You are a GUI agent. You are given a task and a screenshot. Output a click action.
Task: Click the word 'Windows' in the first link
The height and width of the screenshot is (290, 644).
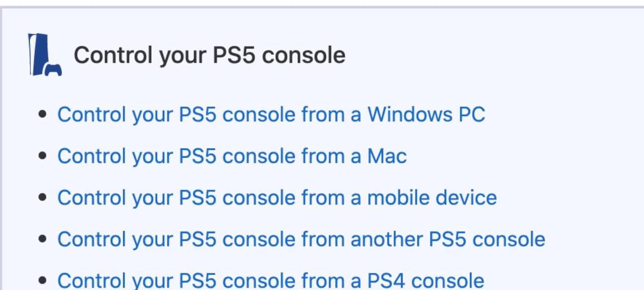click(409, 114)
